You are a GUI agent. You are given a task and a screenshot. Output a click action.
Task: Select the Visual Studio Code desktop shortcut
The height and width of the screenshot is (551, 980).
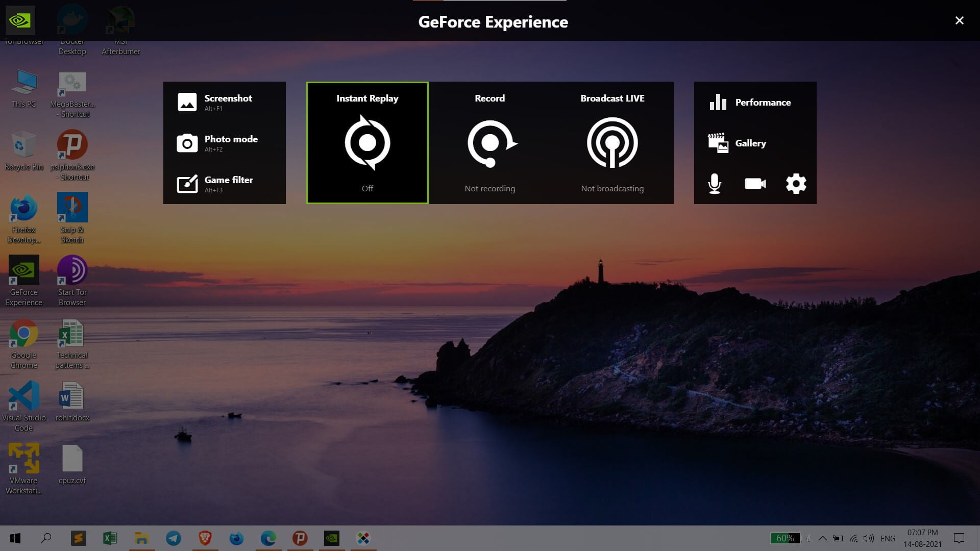click(x=24, y=407)
